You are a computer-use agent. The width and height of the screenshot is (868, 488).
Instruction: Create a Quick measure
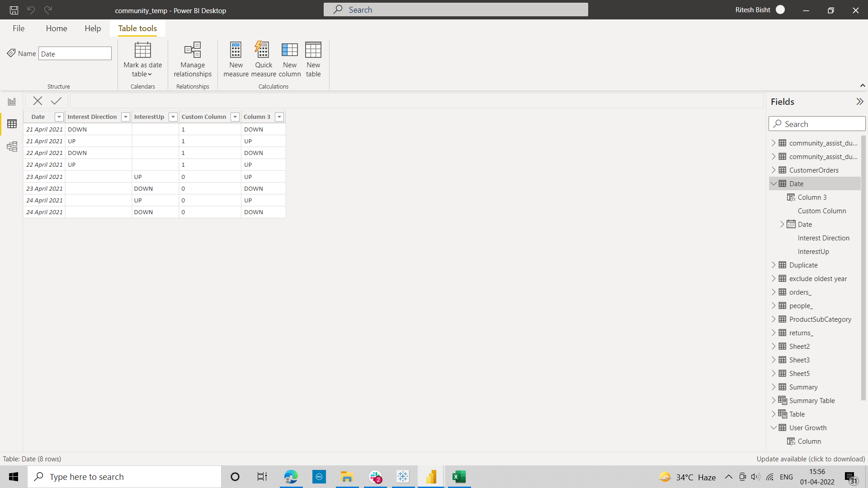[x=264, y=60]
